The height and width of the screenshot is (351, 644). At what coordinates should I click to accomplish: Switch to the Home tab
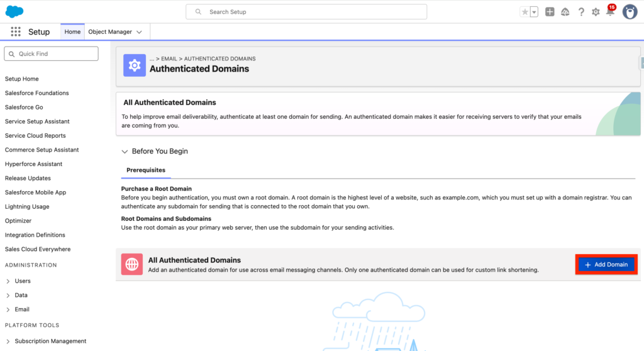click(72, 32)
